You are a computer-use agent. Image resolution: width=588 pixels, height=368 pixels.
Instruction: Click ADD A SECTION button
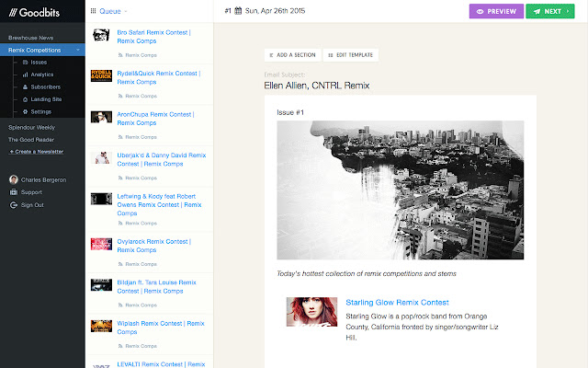(292, 55)
